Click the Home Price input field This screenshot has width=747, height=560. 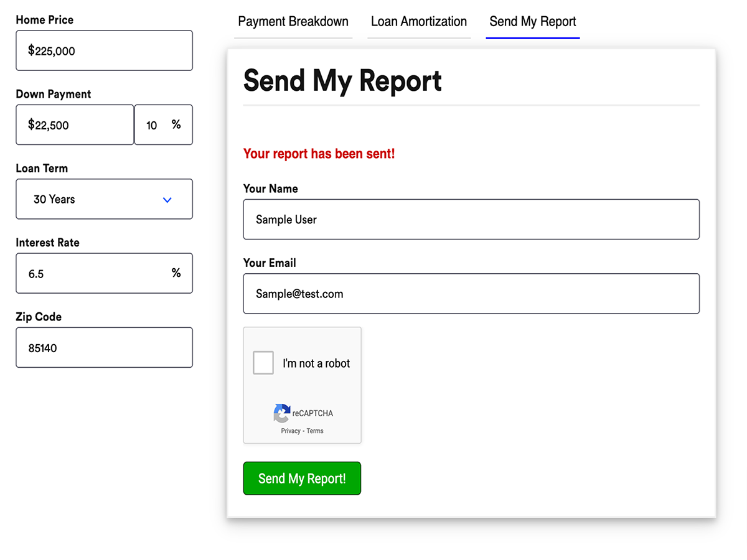click(104, 50)
